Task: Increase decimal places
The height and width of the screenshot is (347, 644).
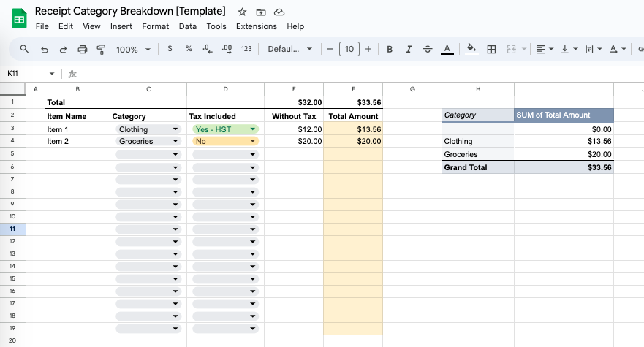Action: tap(227, 49)
